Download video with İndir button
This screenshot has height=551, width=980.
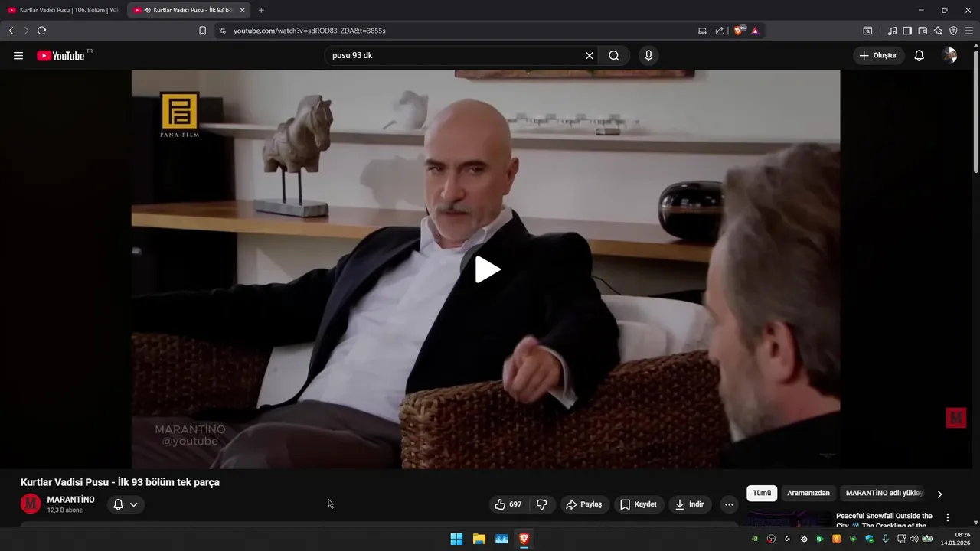pyautogui.click(x=690, y=504)
